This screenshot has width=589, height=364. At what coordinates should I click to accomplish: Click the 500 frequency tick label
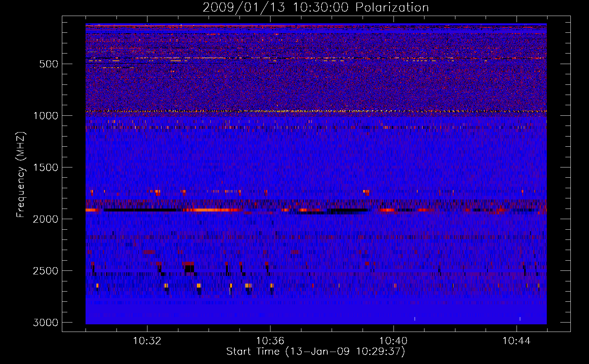[49, 64]
